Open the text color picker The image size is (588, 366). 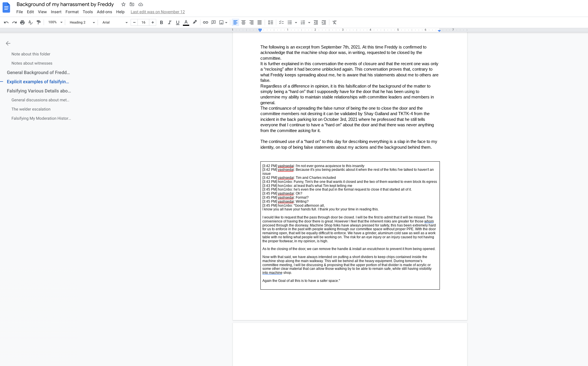point(186,22)
